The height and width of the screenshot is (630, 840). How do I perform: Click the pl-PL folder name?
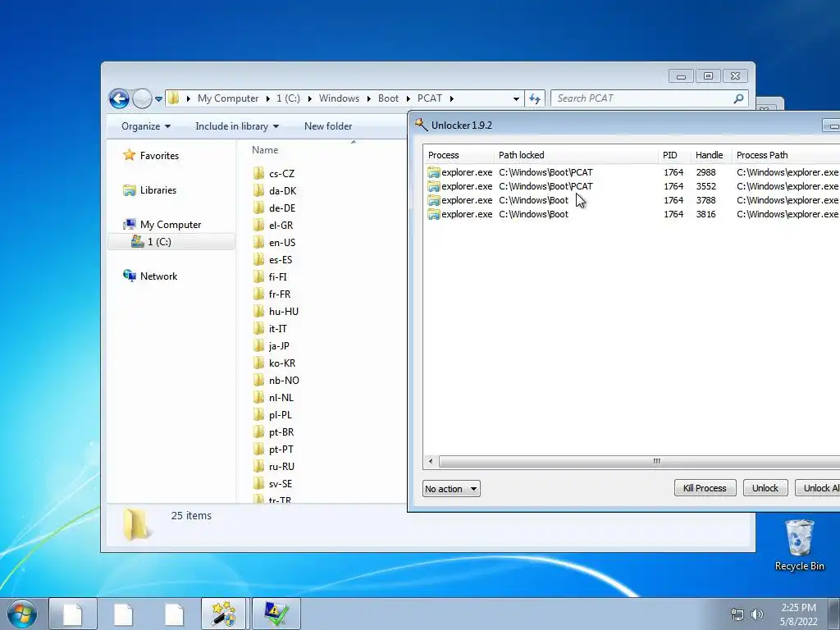click(x=281, y=414)
